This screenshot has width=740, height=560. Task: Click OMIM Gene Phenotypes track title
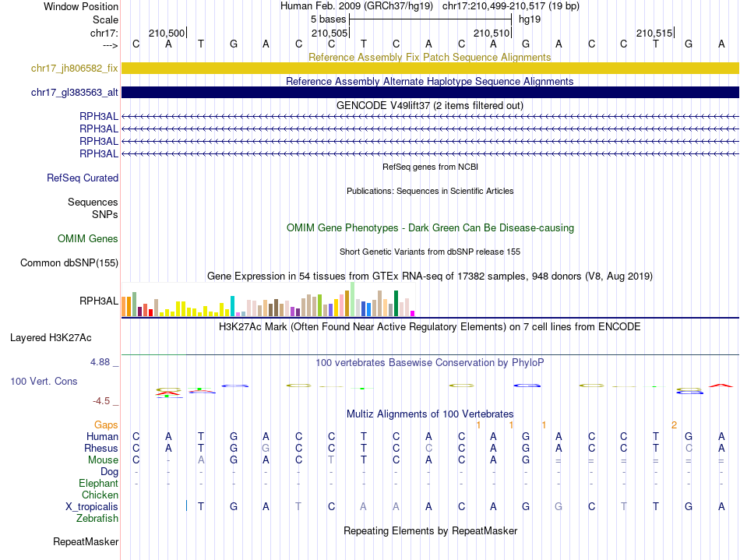430,227
